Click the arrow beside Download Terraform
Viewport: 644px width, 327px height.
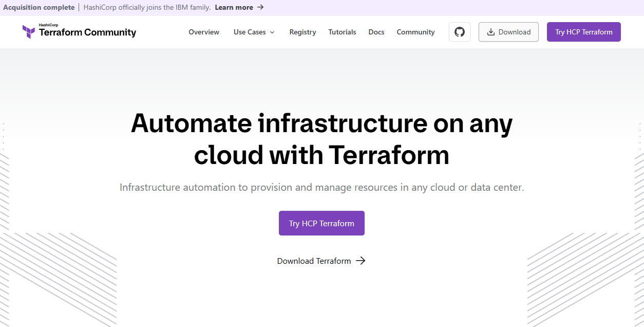pos(361,261)
